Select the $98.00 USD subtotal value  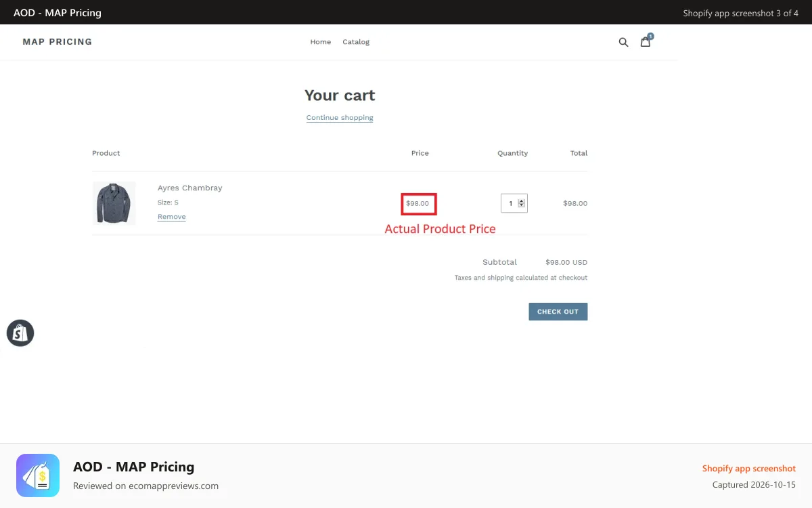tap(566, 262)
